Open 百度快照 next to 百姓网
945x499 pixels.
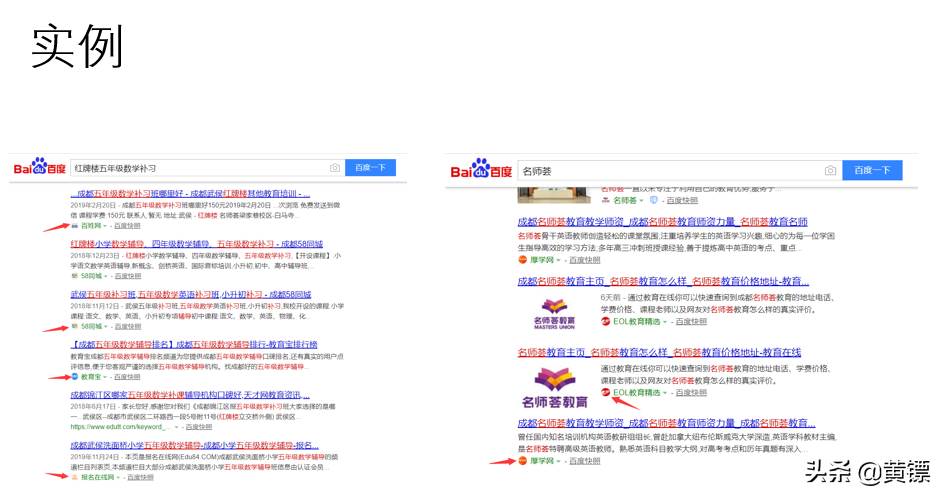point(127,226)
